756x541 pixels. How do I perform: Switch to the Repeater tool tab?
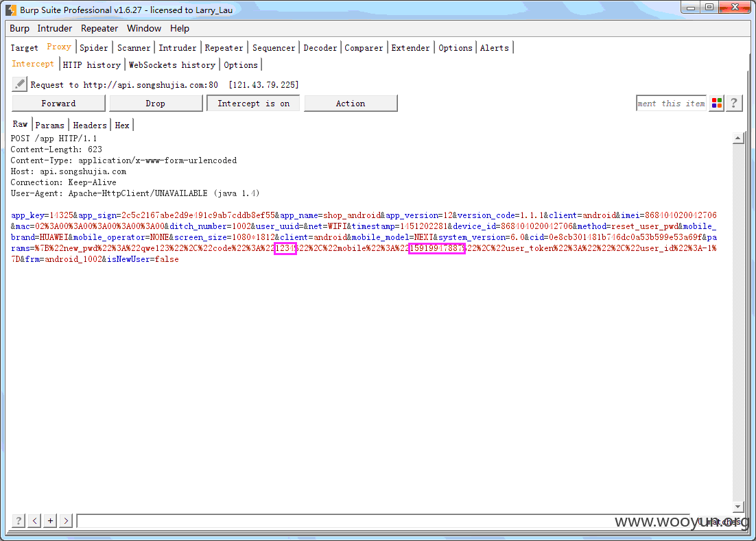pos(224,48)
